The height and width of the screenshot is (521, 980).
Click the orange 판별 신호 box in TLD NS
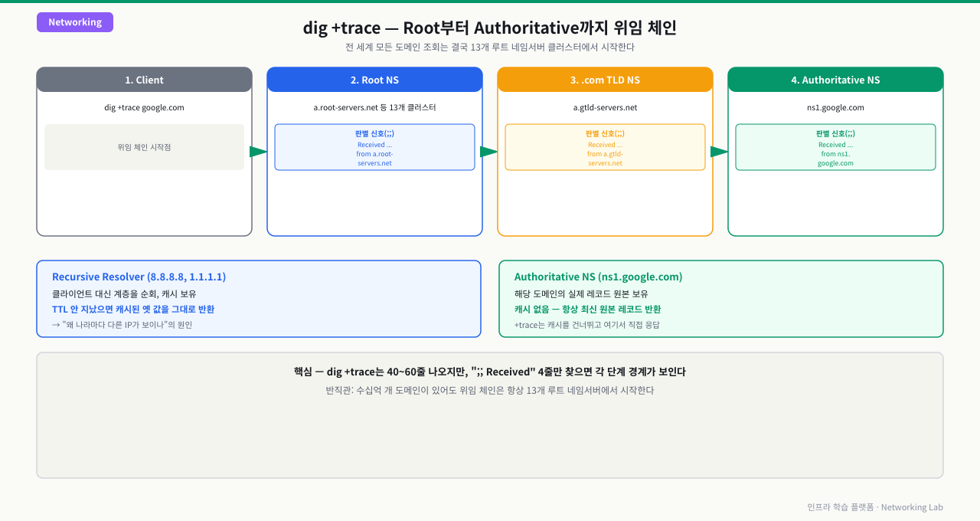pos(605,147)
